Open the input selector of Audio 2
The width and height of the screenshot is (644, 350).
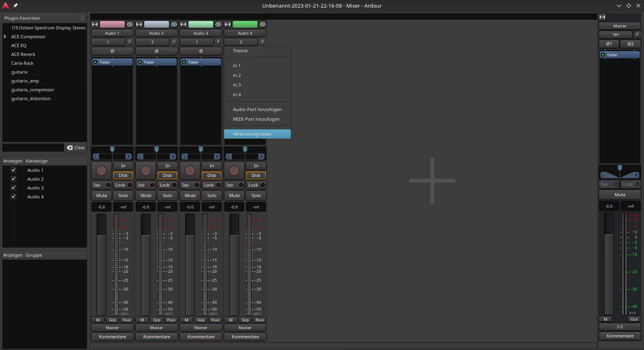click(152, 42)
